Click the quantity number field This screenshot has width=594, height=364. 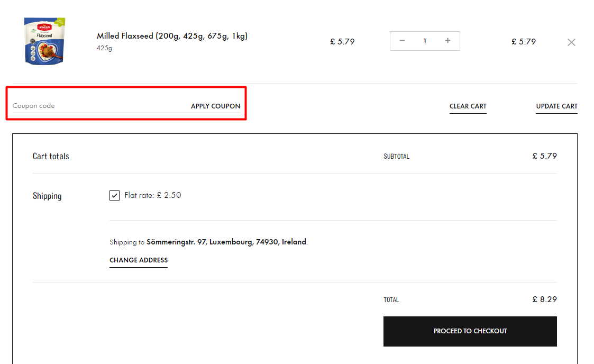(425, 41)
